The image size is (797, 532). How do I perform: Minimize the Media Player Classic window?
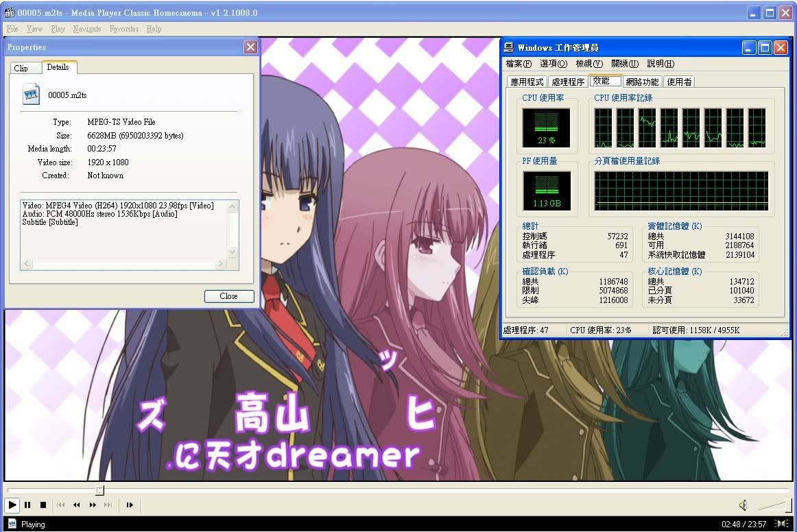pos(754,13)
